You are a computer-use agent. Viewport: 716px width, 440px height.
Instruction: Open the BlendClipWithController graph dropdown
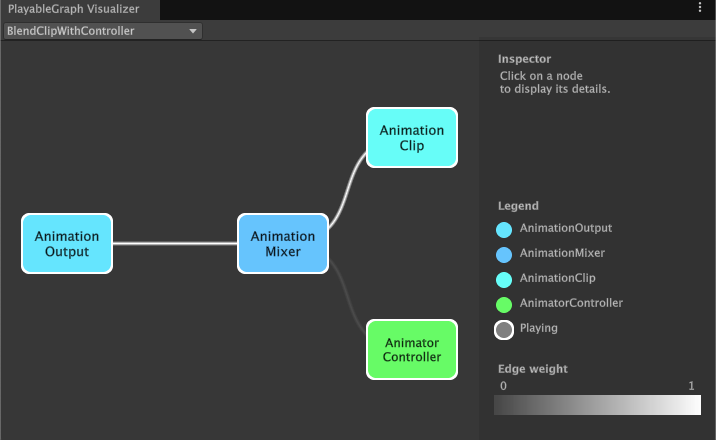click(x=103, y=31)
